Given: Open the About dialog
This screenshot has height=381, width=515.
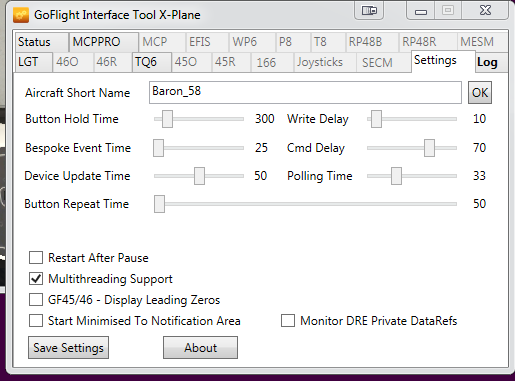Looking at the screenshot, I should tap(200, 348).
